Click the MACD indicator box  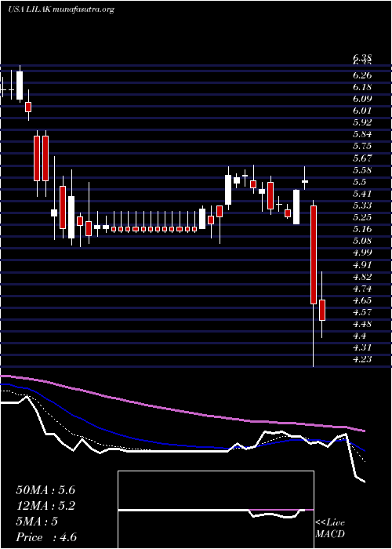pos(216,510)
